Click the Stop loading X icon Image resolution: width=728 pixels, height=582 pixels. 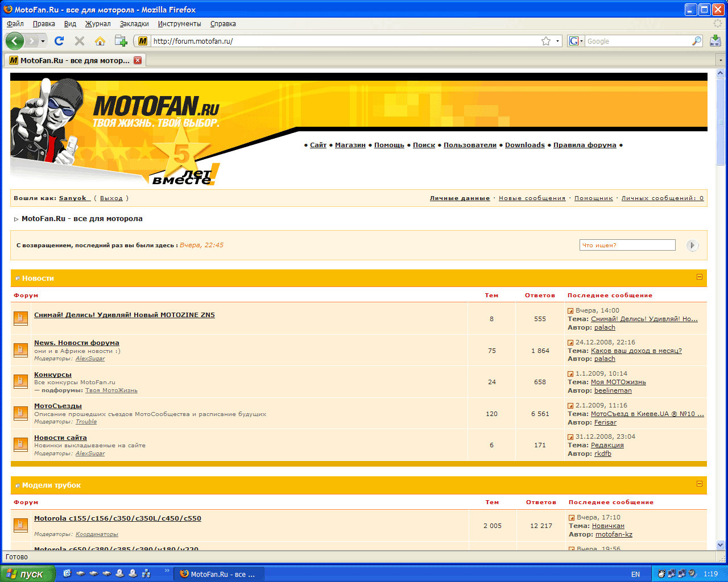[x=80, y=41]
